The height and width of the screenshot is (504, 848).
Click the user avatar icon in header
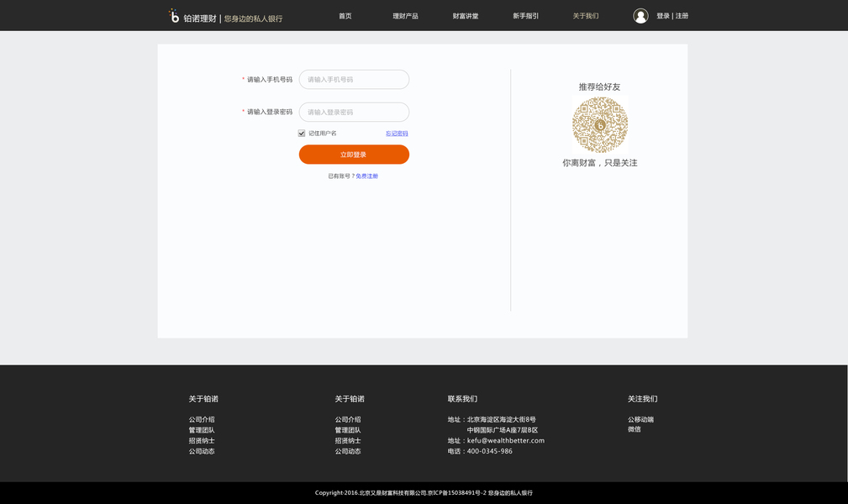(640, 16)
